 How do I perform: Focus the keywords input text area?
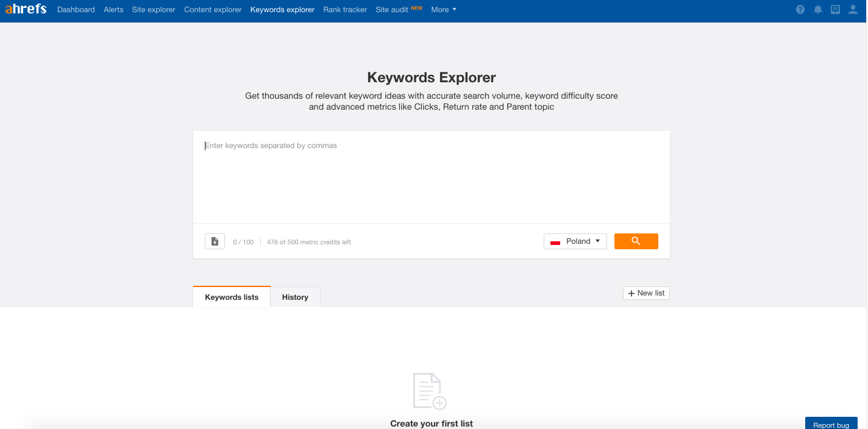432,177
